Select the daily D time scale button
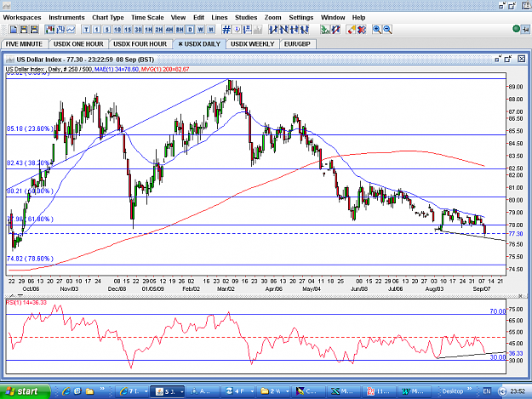Viewport: 532px width, 399px height. [x=190, y=30]
